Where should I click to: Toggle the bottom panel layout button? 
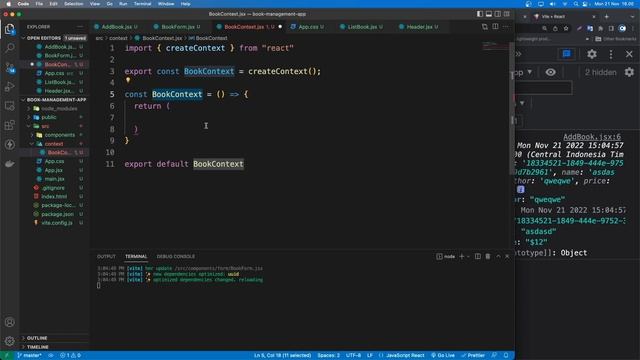(489, 14)
